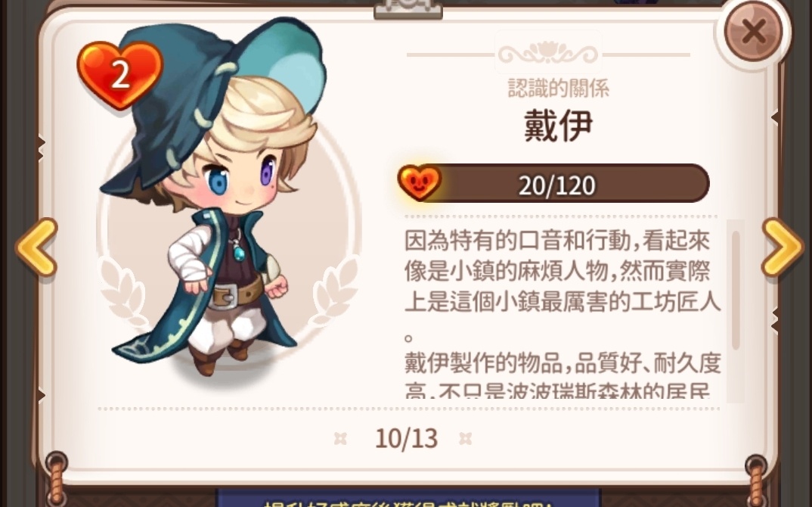812x507 pixels.
Task: Click the 20/120 affection progress bar
Action: tap(554, 184)
